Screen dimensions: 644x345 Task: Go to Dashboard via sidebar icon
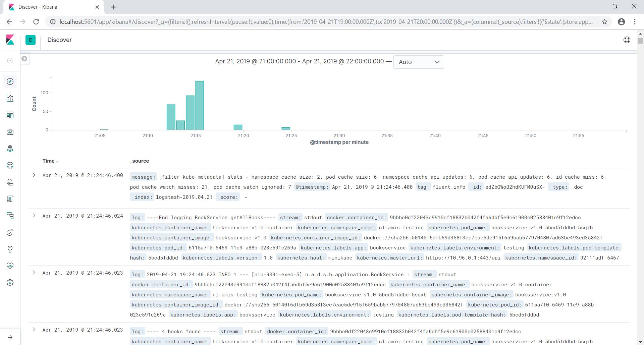10,115
